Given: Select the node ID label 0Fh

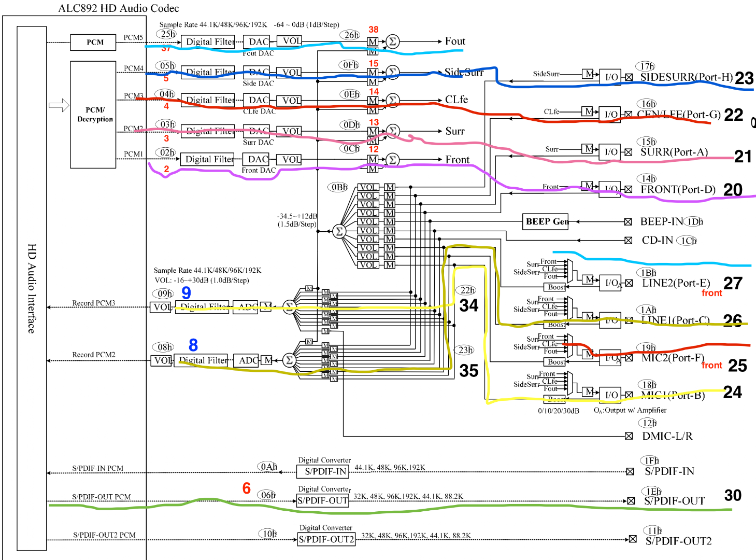Looking at the screenshot, I should point(351,65).
